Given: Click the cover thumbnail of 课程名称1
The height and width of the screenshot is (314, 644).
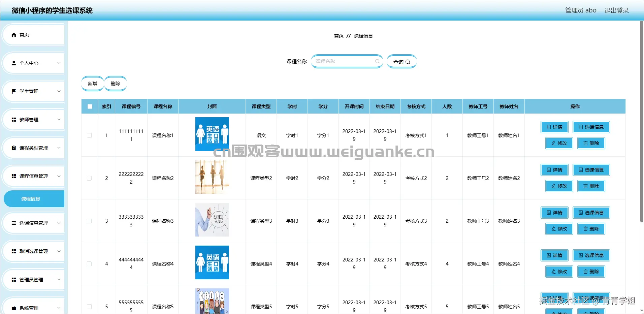Looking at the screenshot, I should (x=212, y=134).
